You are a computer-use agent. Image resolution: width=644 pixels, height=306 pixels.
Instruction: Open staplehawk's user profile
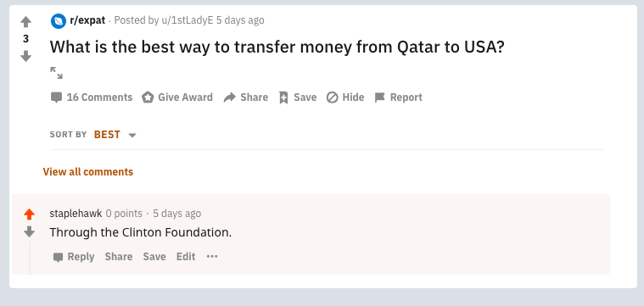76,214
